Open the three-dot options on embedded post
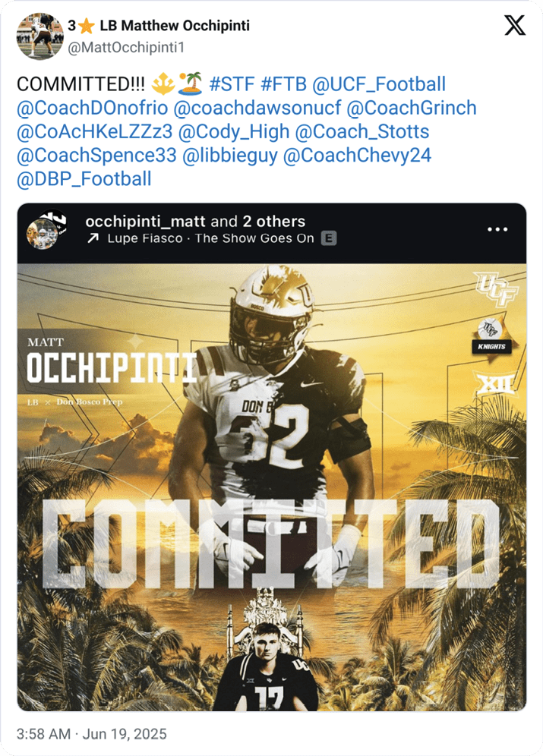This screenshot has width=543, height=756. tap(497, 228)
